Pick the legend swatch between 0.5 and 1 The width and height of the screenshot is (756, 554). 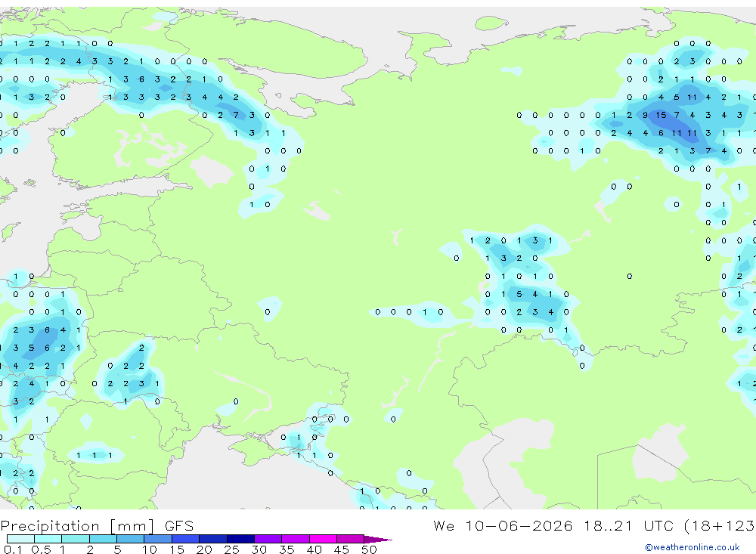pos(48,539)
